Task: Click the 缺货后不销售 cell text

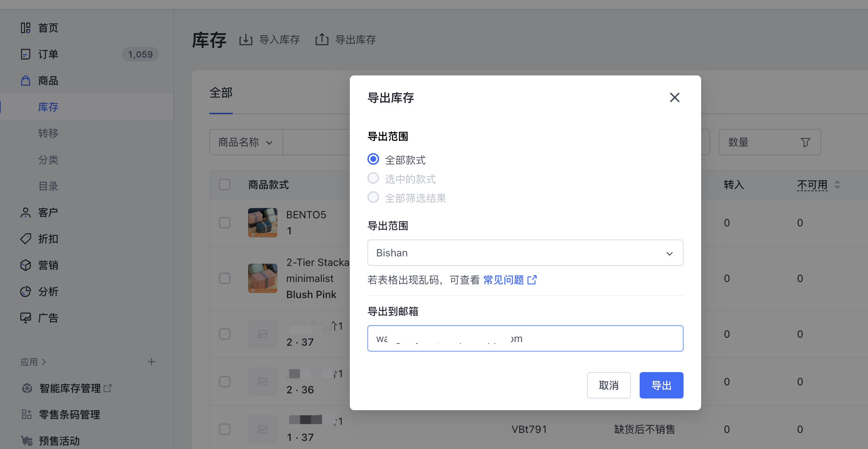Action: point(644,429)
